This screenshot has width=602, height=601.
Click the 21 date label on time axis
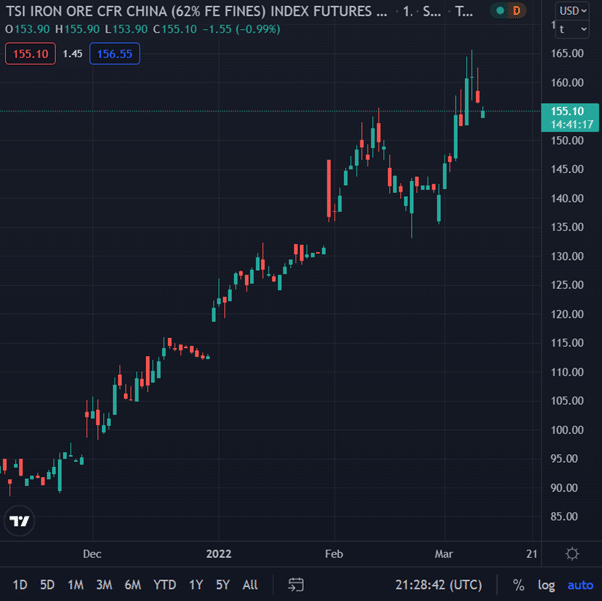[x=532, y=554]
